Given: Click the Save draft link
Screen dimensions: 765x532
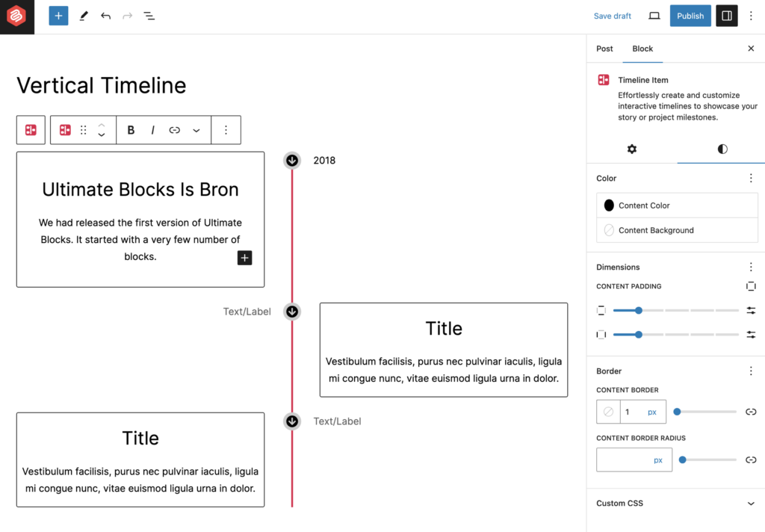Looking at the screenshot, I should click(x=612, y=16).
